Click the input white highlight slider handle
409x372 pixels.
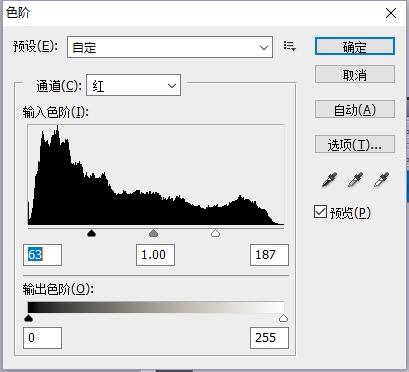coord(216,233)
